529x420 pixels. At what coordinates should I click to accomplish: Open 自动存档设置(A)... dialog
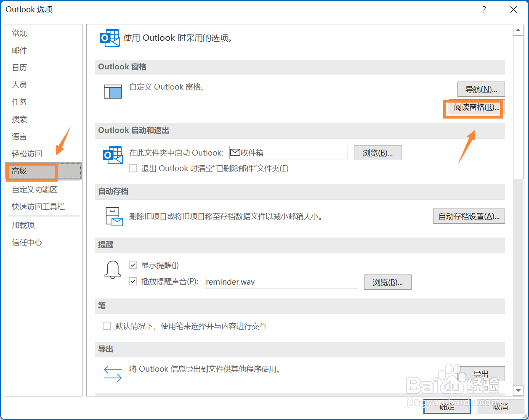pos(469,216)
